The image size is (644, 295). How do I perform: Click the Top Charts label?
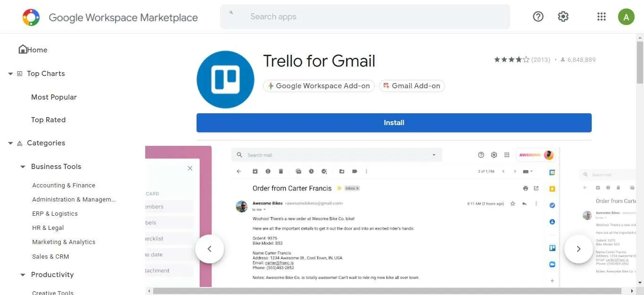[x=46, y=74]
